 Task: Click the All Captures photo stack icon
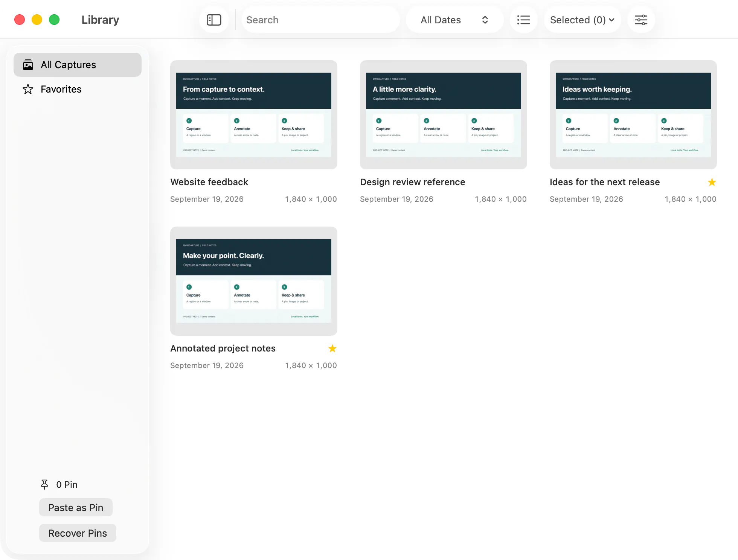point(28,65)
